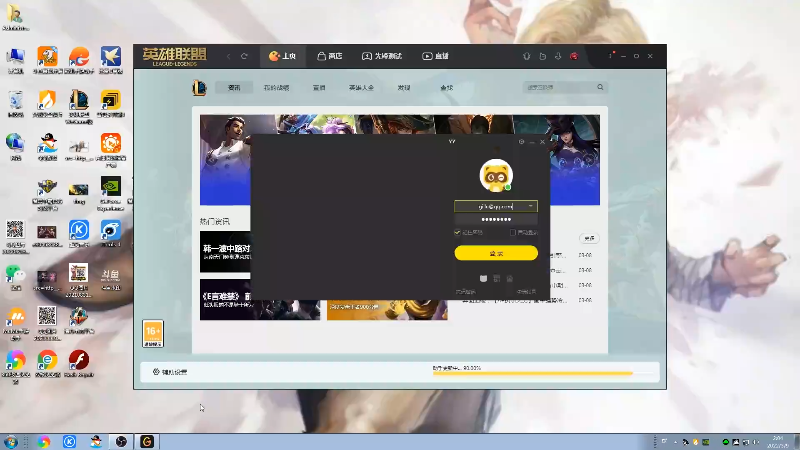
Task: Open the 商店 store tab
Action: click(330, 56)
